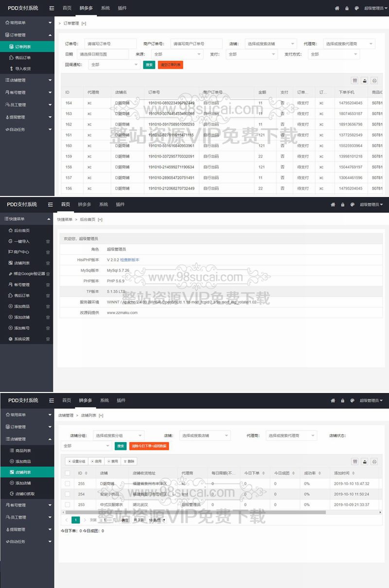Open 店铺ID抓取 icon in the sidebar
389x588 pixels.
tap(12, 494)
